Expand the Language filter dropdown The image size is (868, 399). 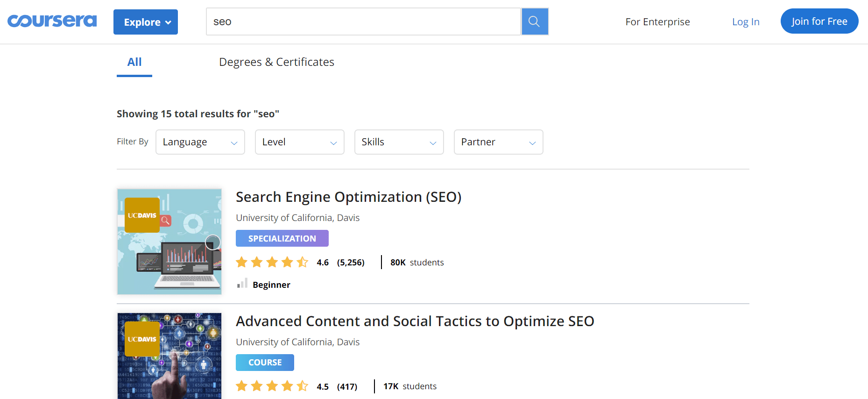(x=200, y=142)
